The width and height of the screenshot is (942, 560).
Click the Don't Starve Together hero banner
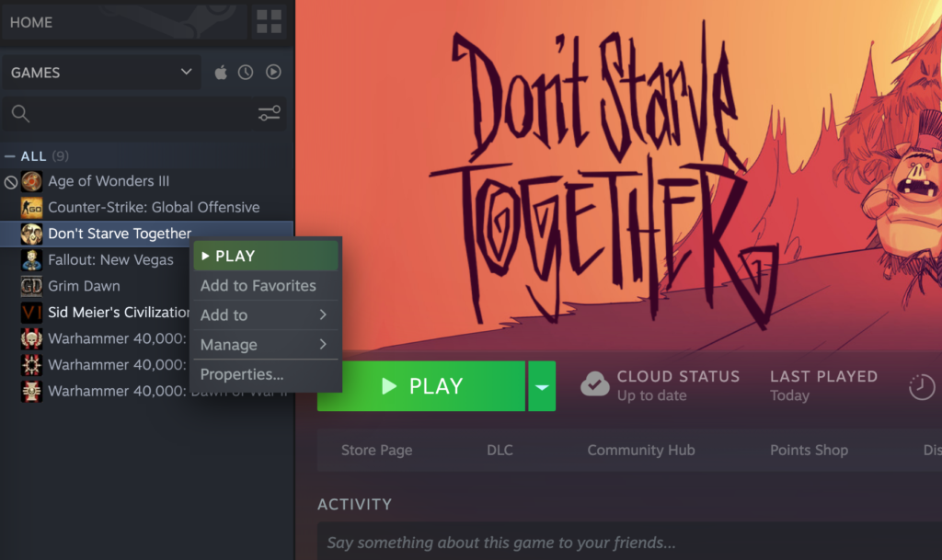point(619,174)
